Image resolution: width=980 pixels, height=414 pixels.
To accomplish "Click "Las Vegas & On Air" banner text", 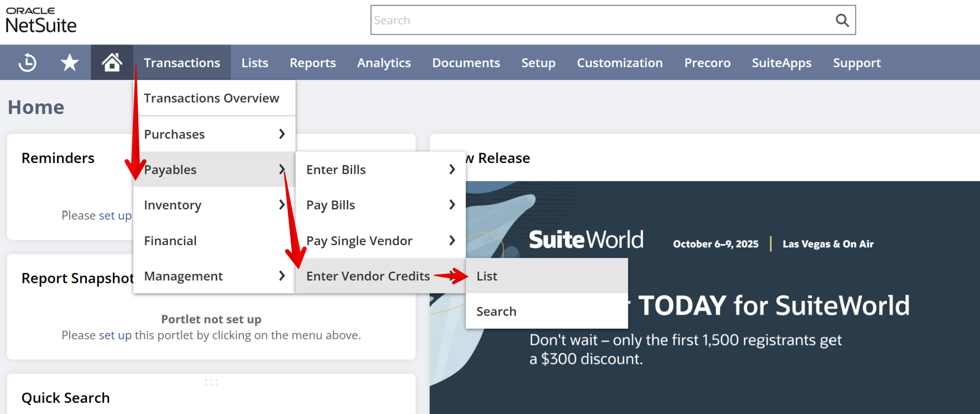I will coord(828,244).
